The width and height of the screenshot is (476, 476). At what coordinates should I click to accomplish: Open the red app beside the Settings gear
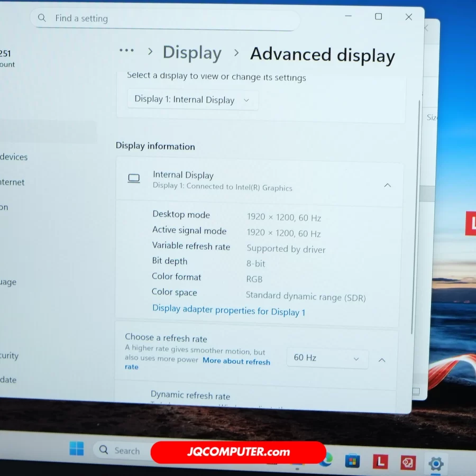click(x=408, y=463)
